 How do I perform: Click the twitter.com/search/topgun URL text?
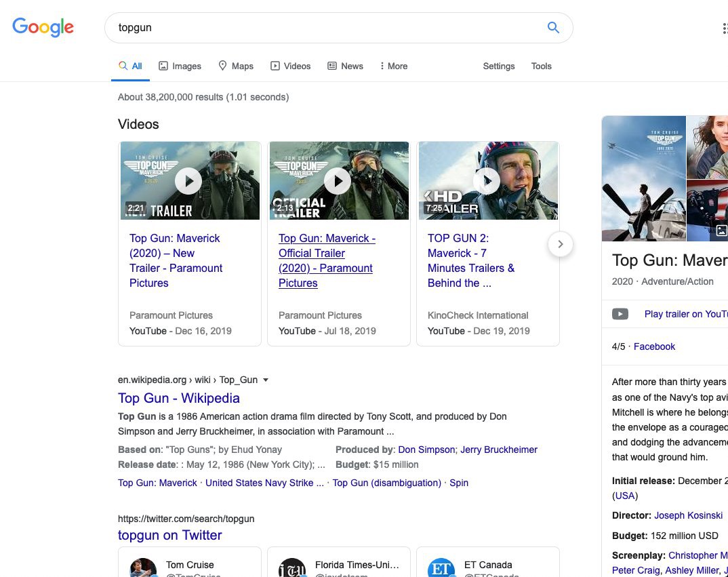(186, 519)
